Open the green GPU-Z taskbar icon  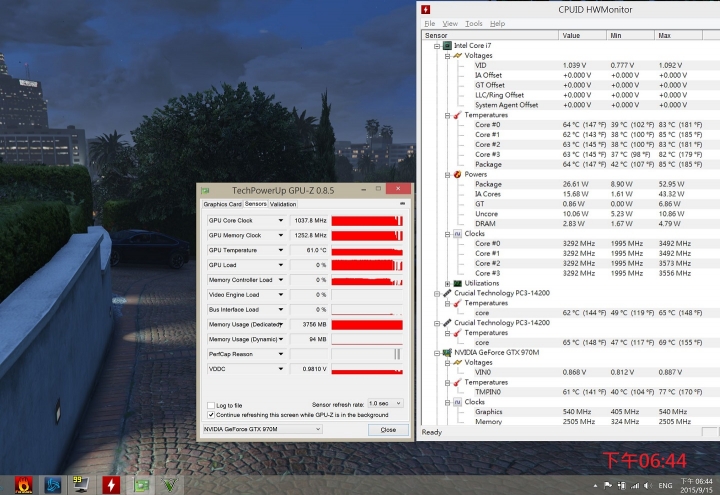[x=141, y=485]
